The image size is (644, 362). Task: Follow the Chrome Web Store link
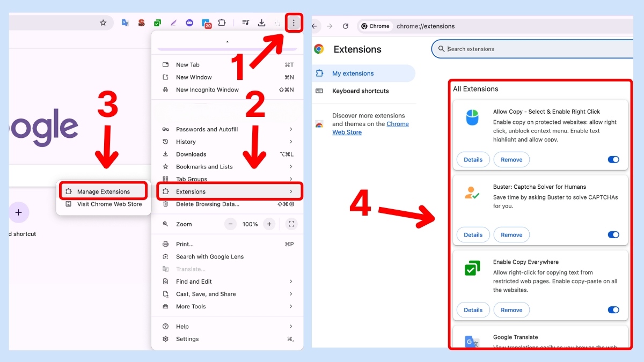[x=370, y=128]
